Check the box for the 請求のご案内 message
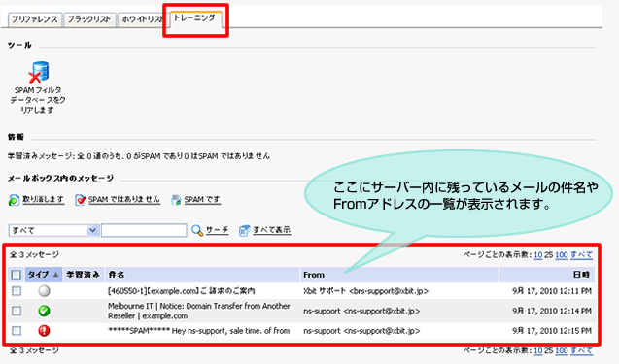 pyautogui.click(x=17, y=291)
